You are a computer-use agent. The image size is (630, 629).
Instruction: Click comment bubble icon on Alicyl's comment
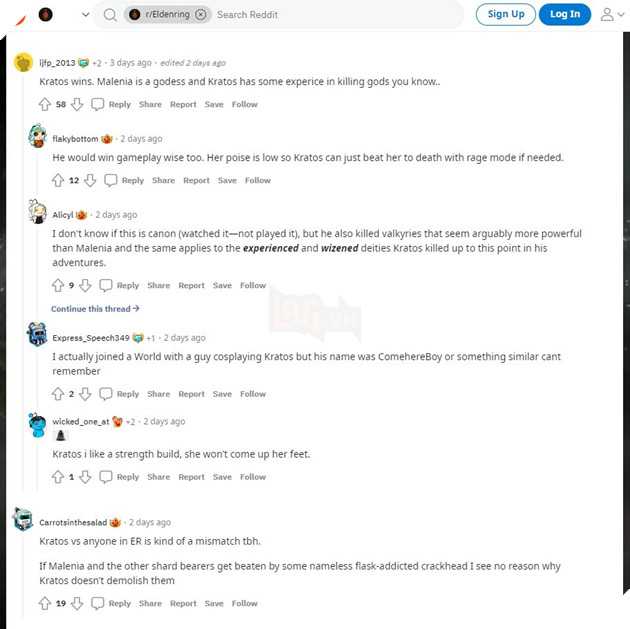click(x=106, y=286)
